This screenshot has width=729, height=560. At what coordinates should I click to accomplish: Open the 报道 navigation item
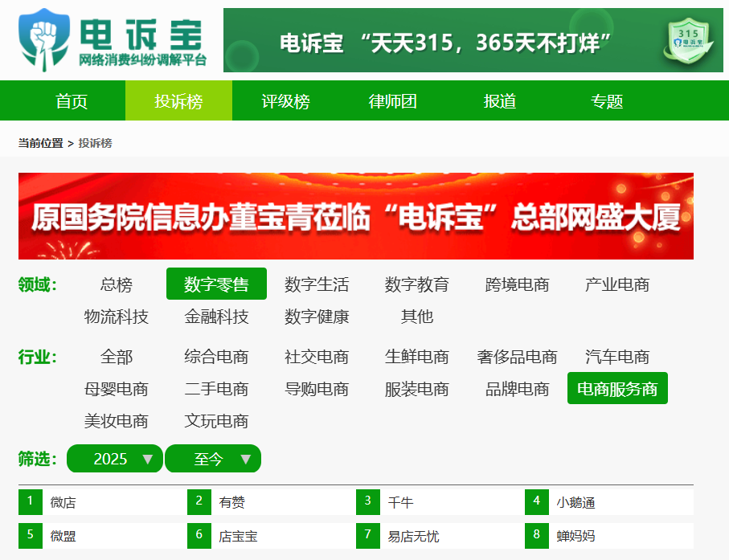499,101
